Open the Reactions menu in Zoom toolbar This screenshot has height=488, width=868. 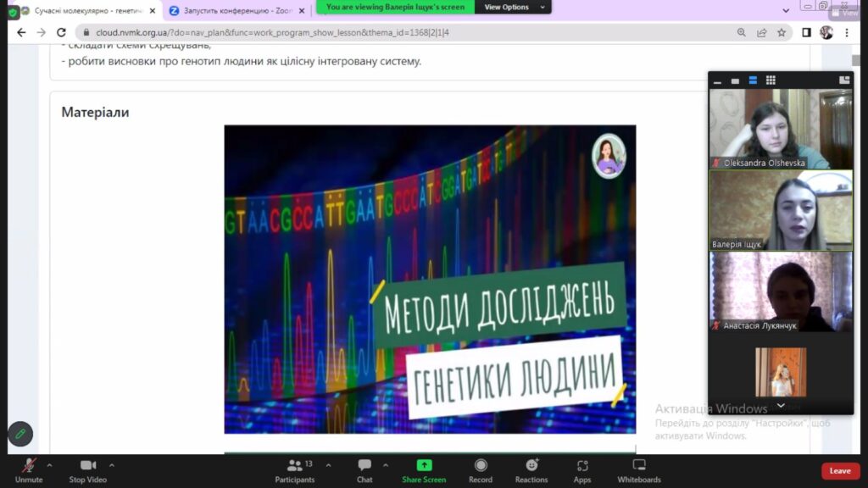click(531, 469)
